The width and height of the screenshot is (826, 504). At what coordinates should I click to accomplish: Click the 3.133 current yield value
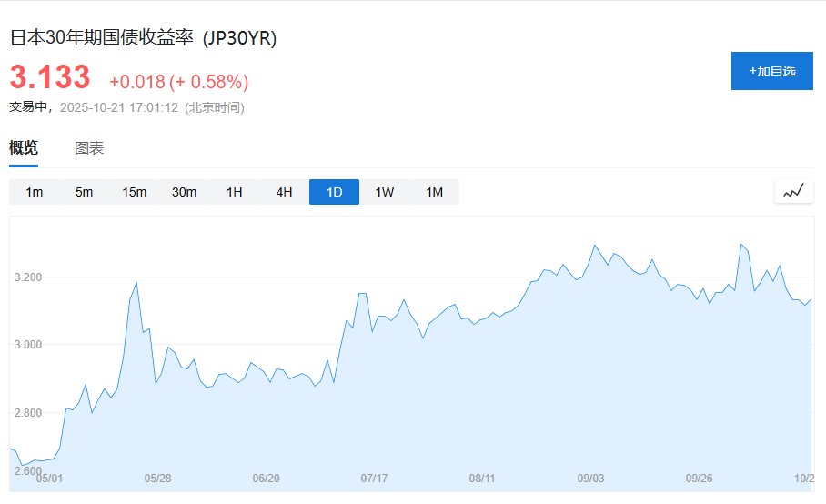[50, 77]
